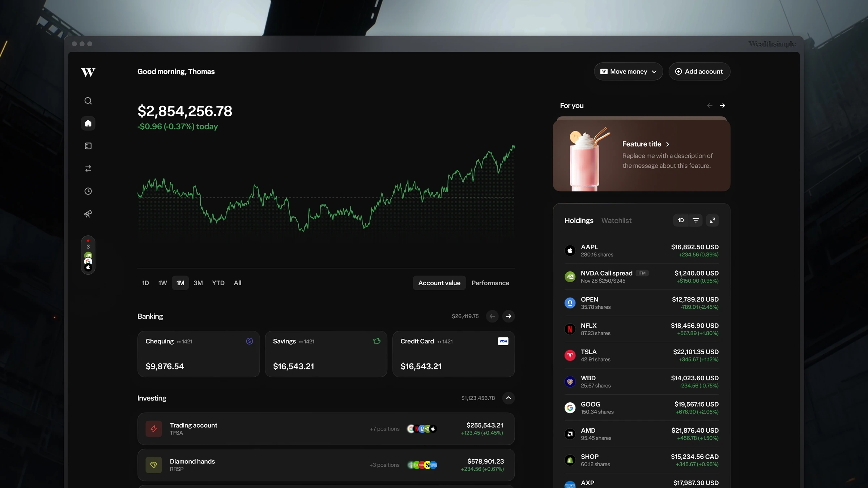868x488 pixels.
Task: Change the holdings 1D period selector
Action: [681, 221]
